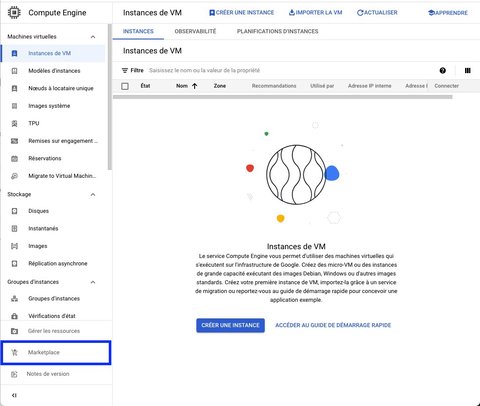480x406 pixels.
Task: Click the blue Créer une instance button
Action: click(x=230, y=325)
